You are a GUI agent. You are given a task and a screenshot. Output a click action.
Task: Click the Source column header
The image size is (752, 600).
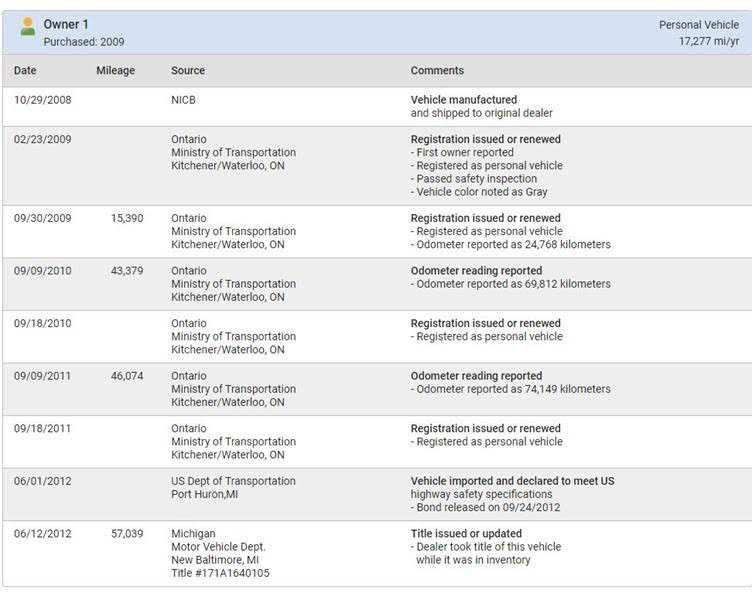(188, 71)
